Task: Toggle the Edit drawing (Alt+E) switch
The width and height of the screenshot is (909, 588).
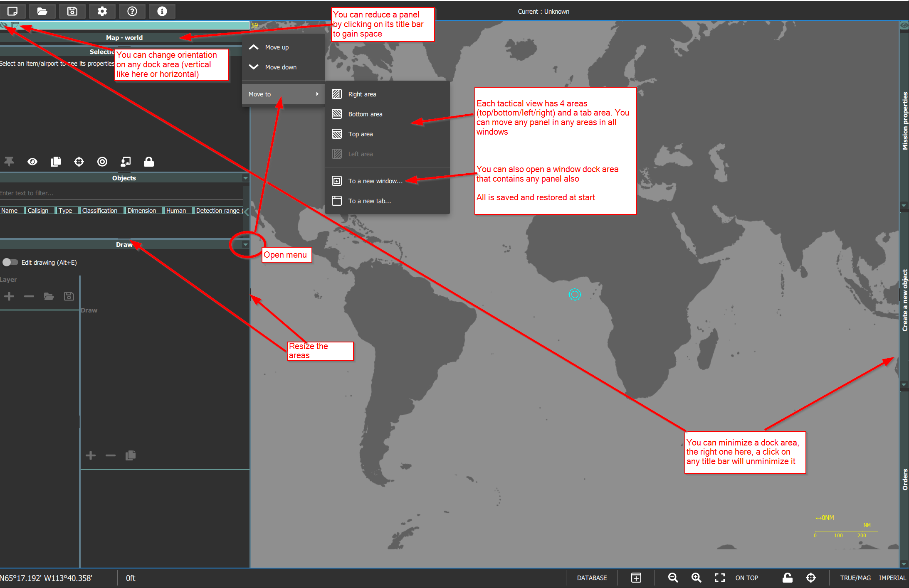Action: click(x=10, y=263)
